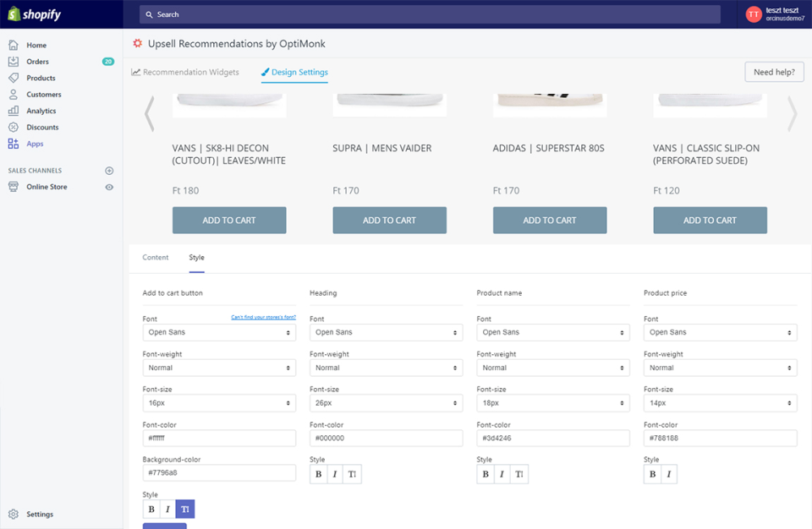This screenshot has width=812, height=529.
Task: Open the TT user avatar menu
Action: tap(754, 14)
